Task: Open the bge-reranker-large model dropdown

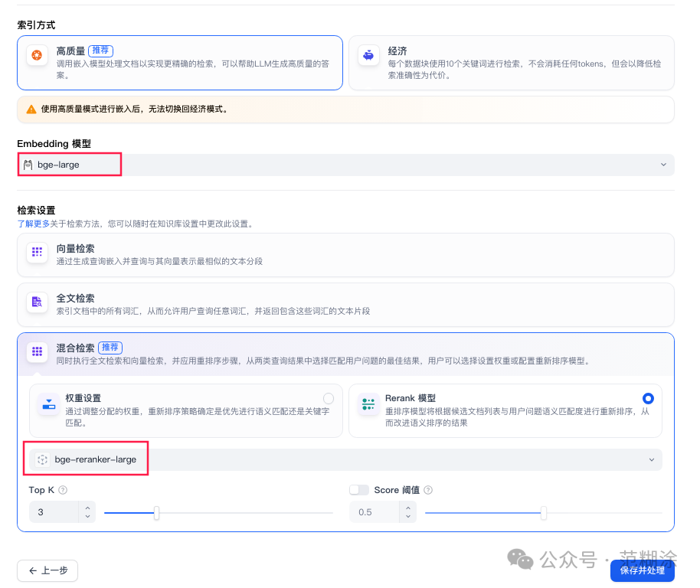Action: click(x=652, y=459)
